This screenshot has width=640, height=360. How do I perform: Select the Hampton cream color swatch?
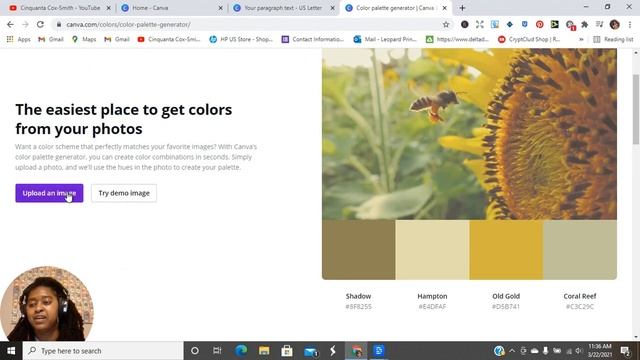[432, 250]
